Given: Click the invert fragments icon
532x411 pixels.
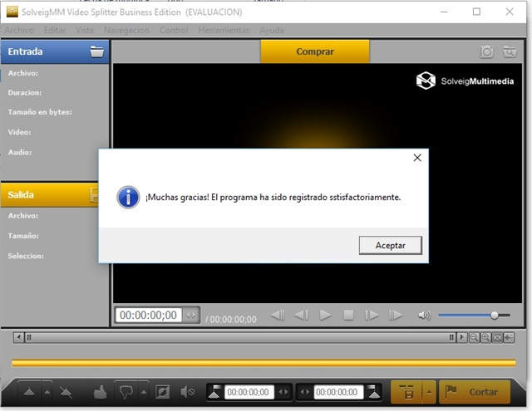Looking at the screenshot, I should pos(162,393).
